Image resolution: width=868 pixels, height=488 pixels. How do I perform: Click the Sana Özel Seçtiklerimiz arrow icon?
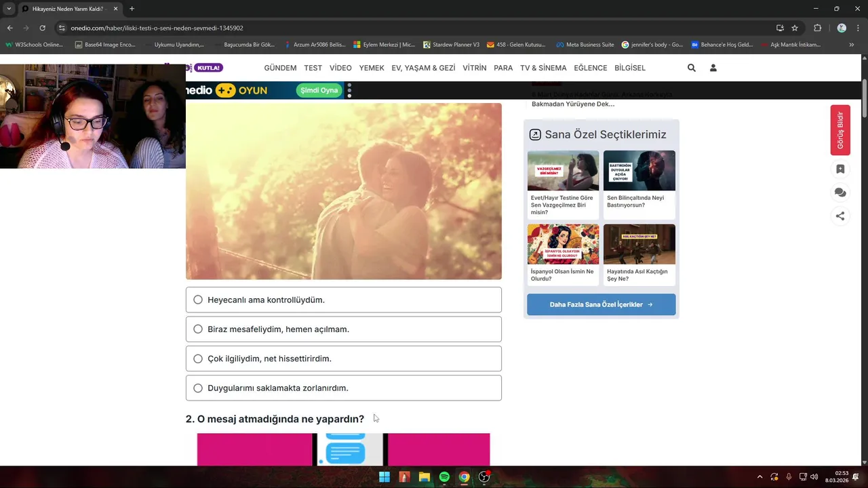(x=535, y=134)
